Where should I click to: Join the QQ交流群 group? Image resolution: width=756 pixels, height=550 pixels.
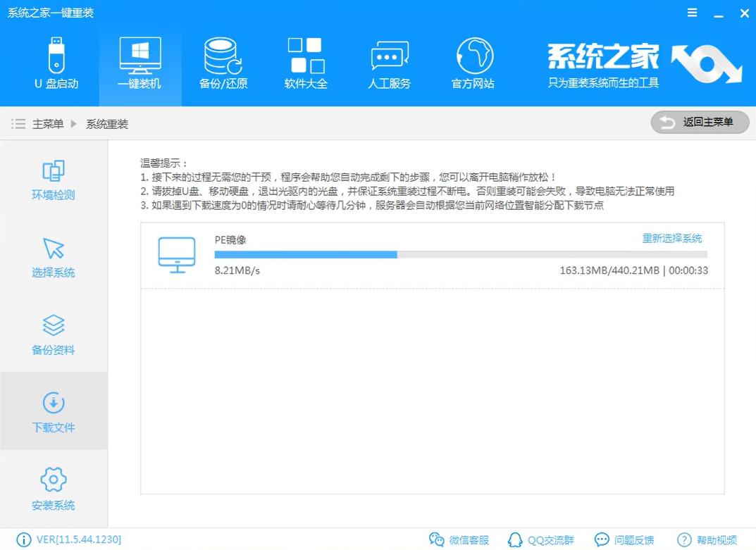540,539
